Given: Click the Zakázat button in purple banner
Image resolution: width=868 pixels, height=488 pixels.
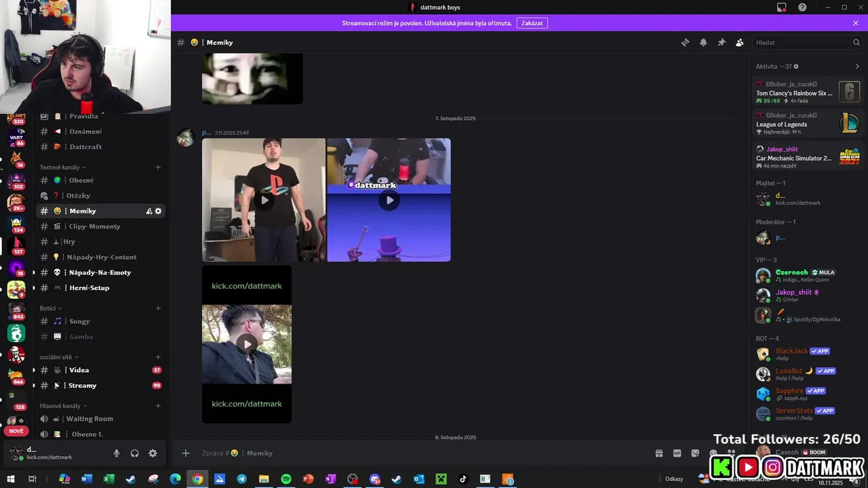Looking at the screenshot, I should coord(532,23).
